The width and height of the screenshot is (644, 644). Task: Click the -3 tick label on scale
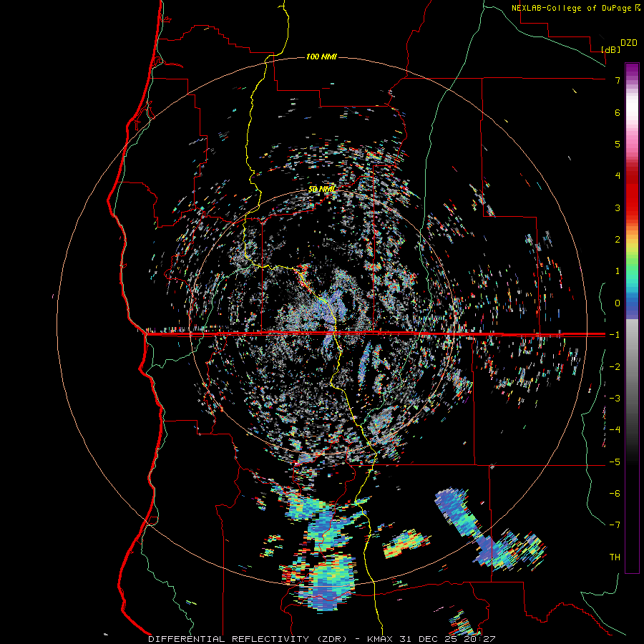coord(615,399)
